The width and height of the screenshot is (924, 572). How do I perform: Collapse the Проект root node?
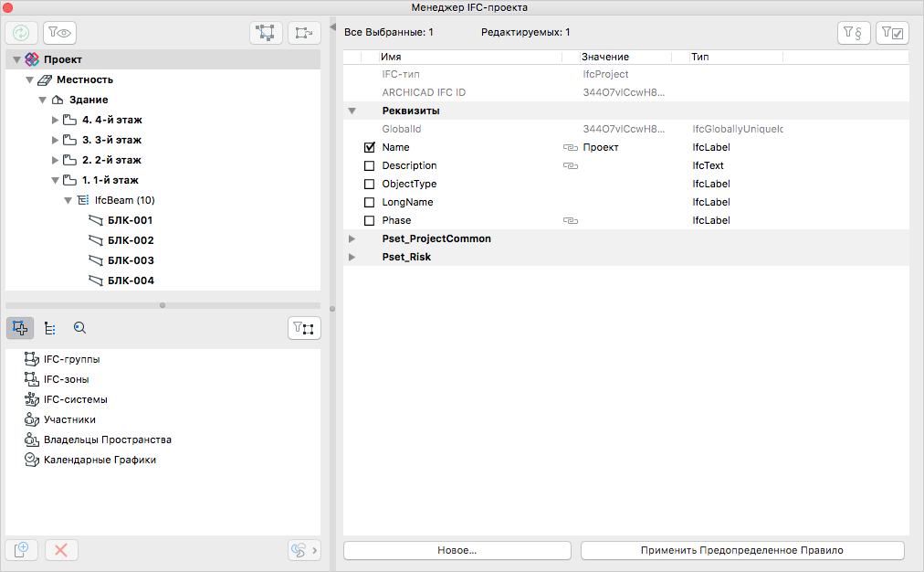click(16, 59)
